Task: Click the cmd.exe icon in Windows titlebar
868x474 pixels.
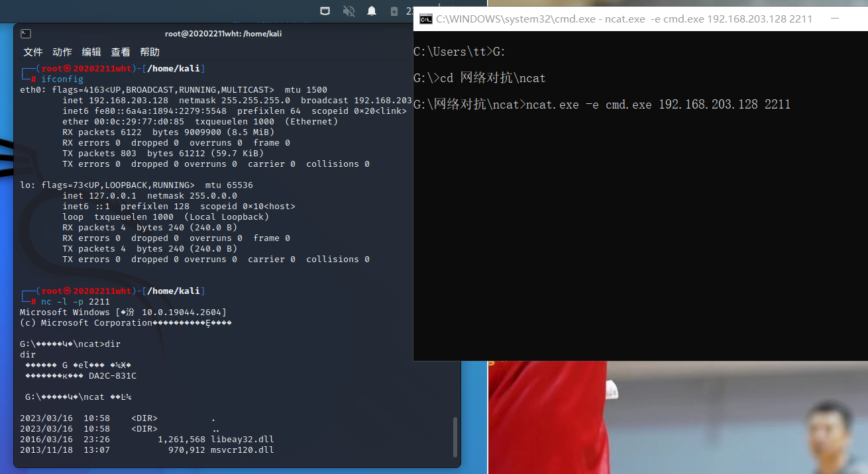Action: coord(426,19)
